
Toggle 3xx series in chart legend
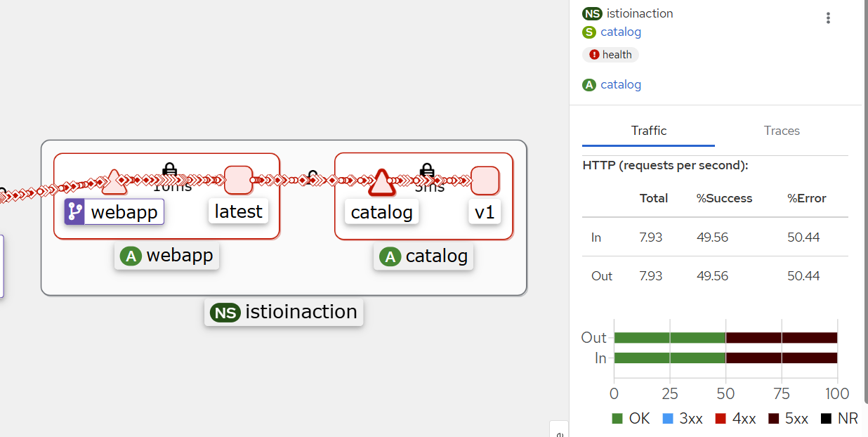682,419
